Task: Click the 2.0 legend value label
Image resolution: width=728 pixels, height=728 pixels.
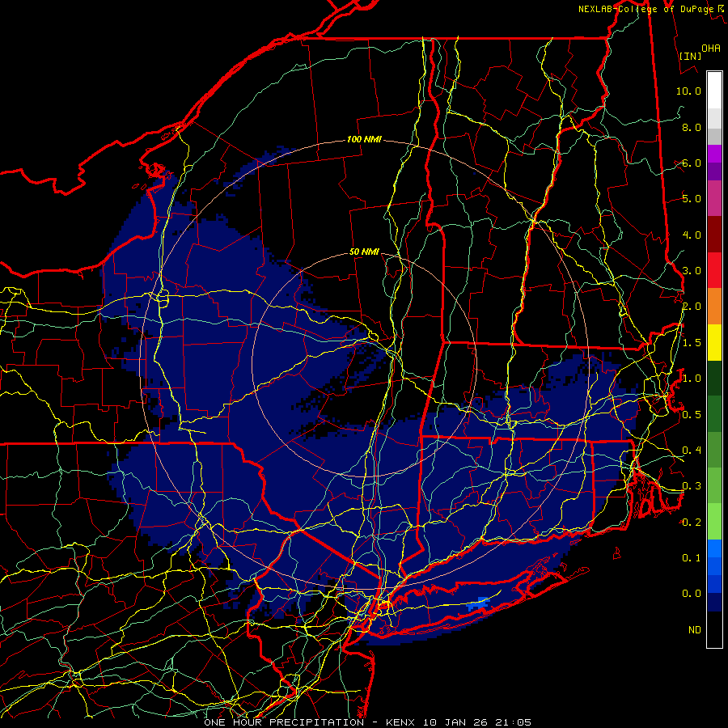Action: (692, 307)
